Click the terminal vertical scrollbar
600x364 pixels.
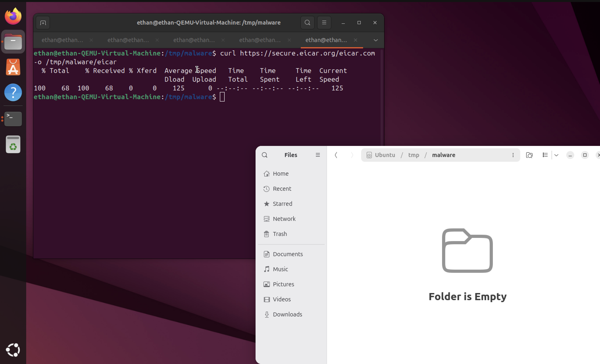coord(381,97)
